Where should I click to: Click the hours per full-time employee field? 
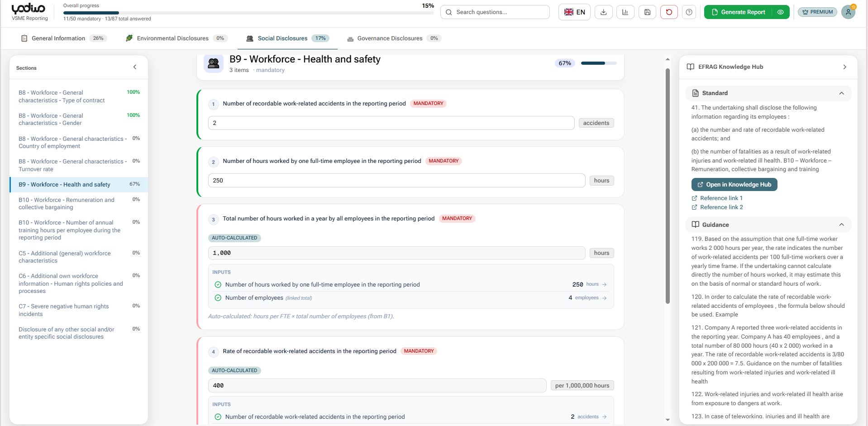[396, 181]
